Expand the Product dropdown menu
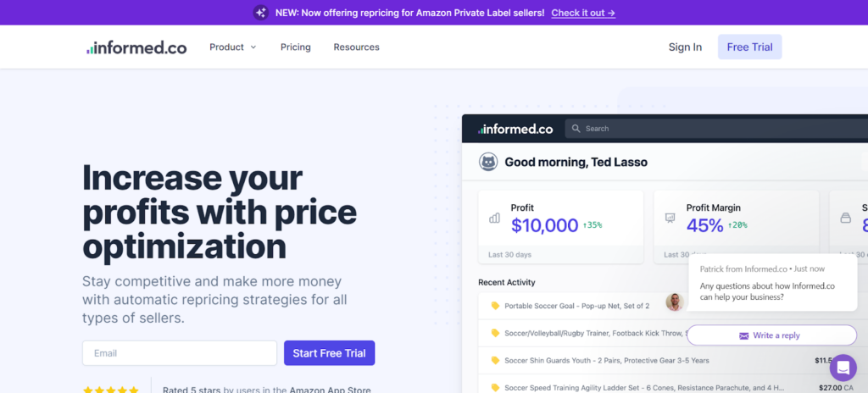The image size is (868, 393). pos(233,47)
